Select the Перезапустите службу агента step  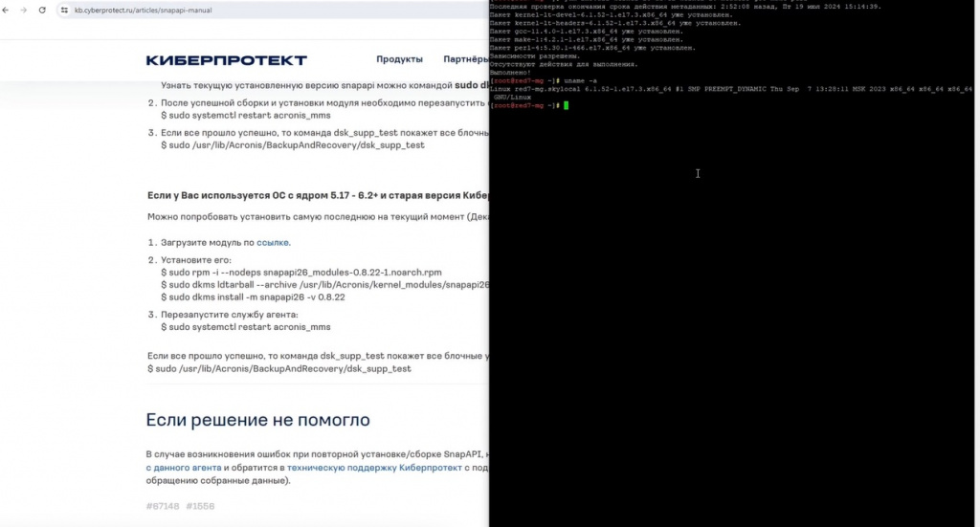coord(230,314)
